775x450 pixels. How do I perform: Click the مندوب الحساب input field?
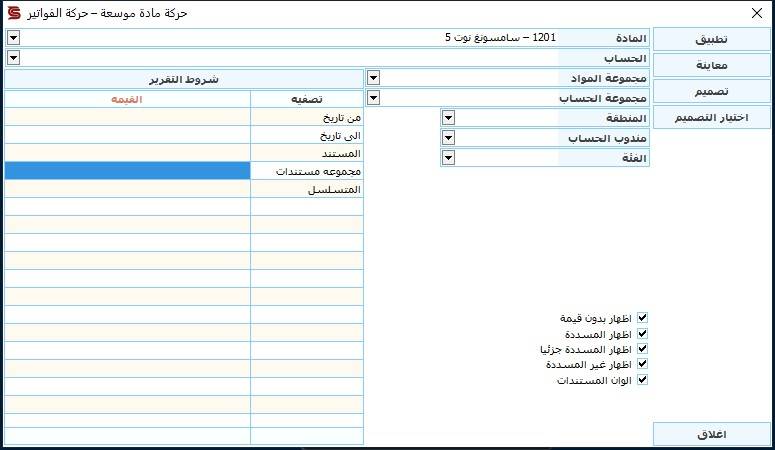[x=507, y=137]
